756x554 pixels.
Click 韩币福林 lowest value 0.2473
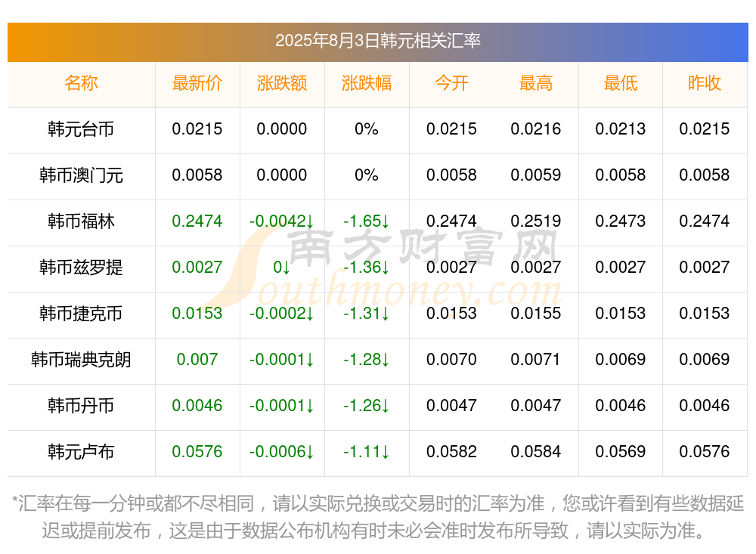coord(621,221)
